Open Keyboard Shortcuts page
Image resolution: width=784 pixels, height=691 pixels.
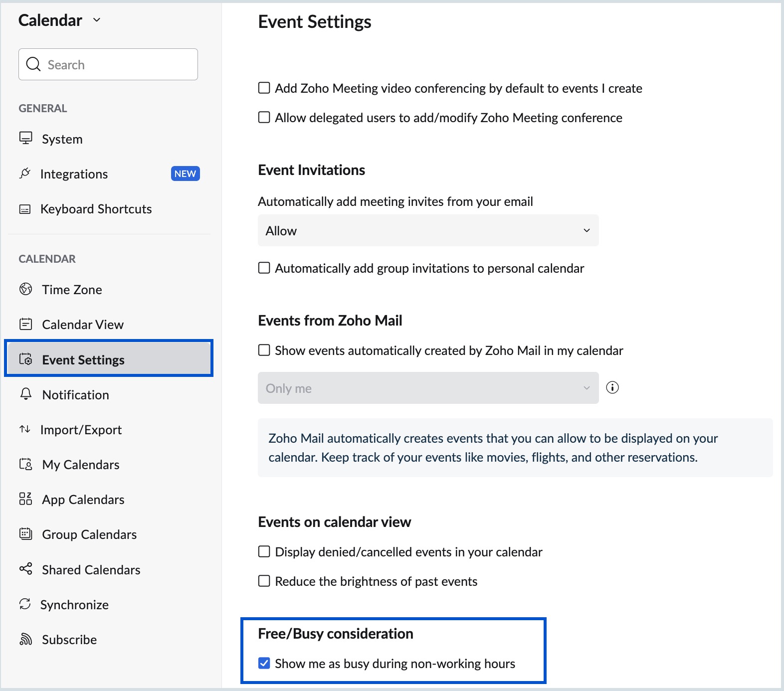click(96, 209)
